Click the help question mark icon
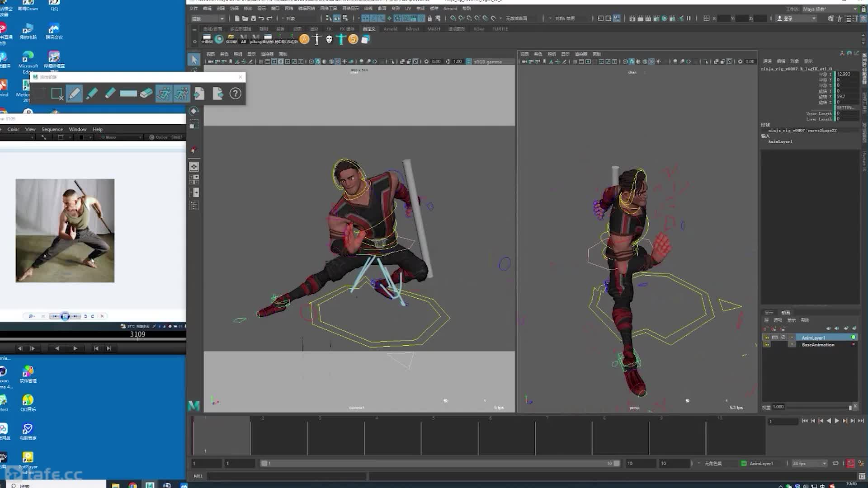Viewport: 868px width, 488px height. click(235, 94)
